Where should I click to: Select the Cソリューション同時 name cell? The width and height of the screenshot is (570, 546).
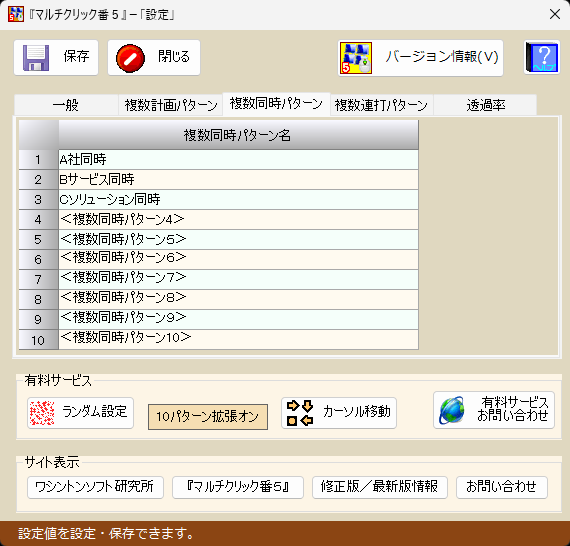coord(238,200)
